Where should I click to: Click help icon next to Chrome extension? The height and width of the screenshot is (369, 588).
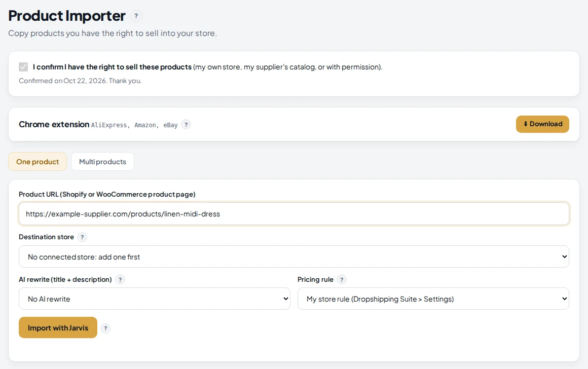[x=186, y=125]
